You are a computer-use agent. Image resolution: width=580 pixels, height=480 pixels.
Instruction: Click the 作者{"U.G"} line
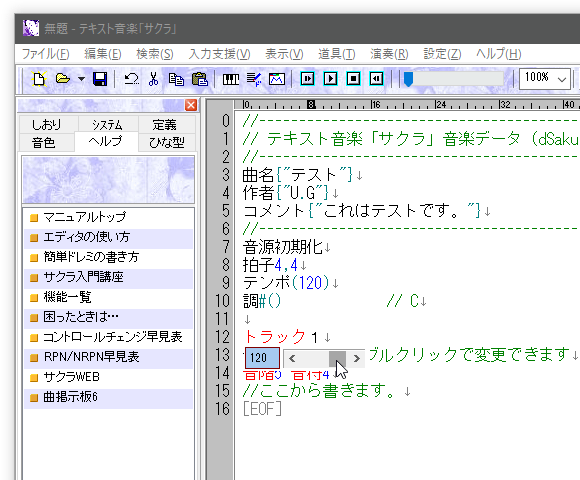(290, 193)
